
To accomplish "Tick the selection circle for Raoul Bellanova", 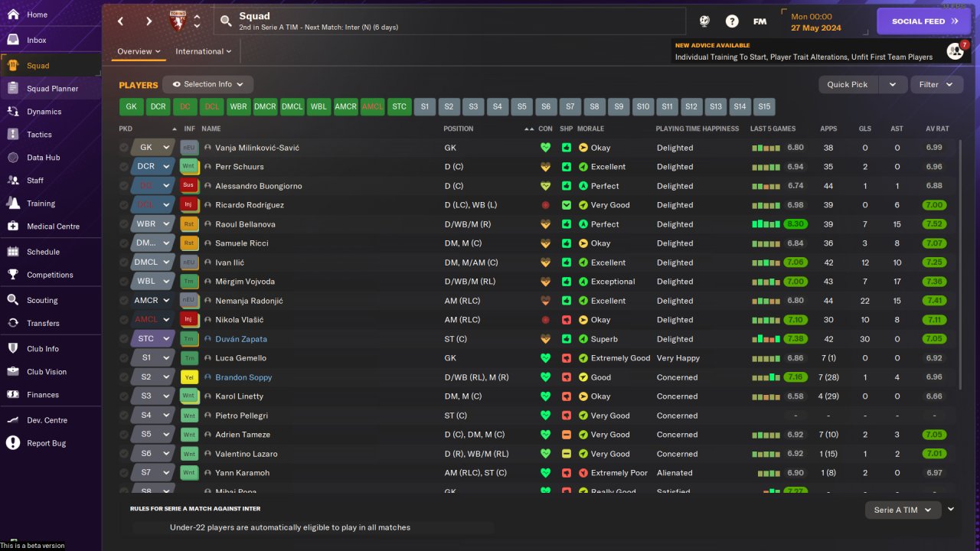I will (124, 224).
